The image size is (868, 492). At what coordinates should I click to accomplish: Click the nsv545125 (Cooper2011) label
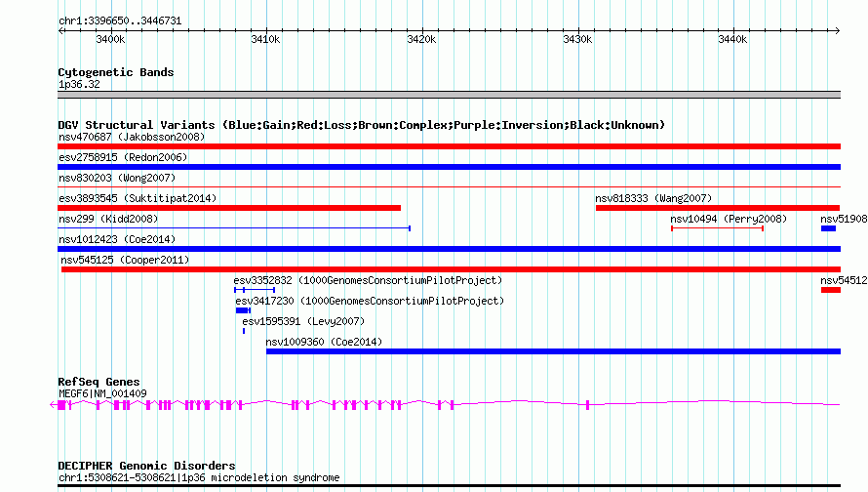click(125, 260)
